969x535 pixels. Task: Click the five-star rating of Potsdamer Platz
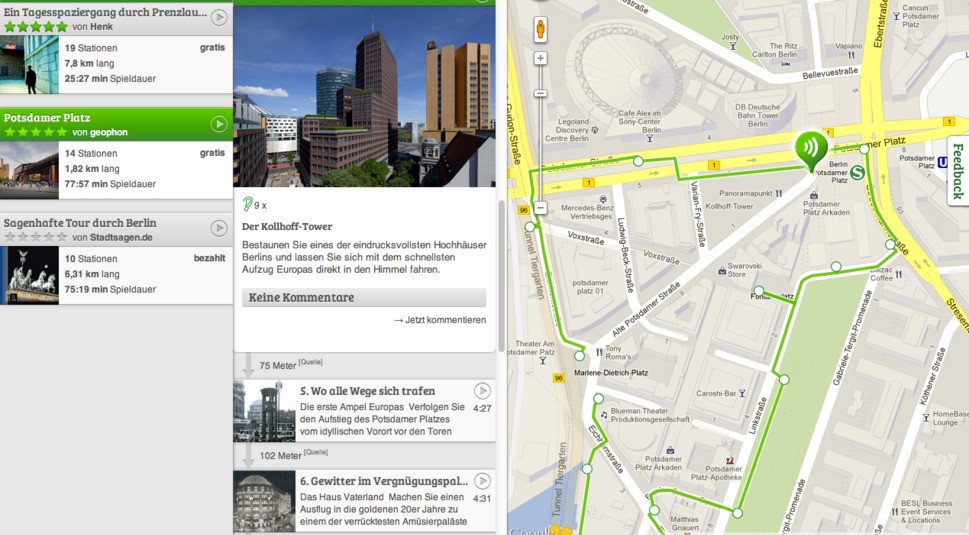point(35,132)
